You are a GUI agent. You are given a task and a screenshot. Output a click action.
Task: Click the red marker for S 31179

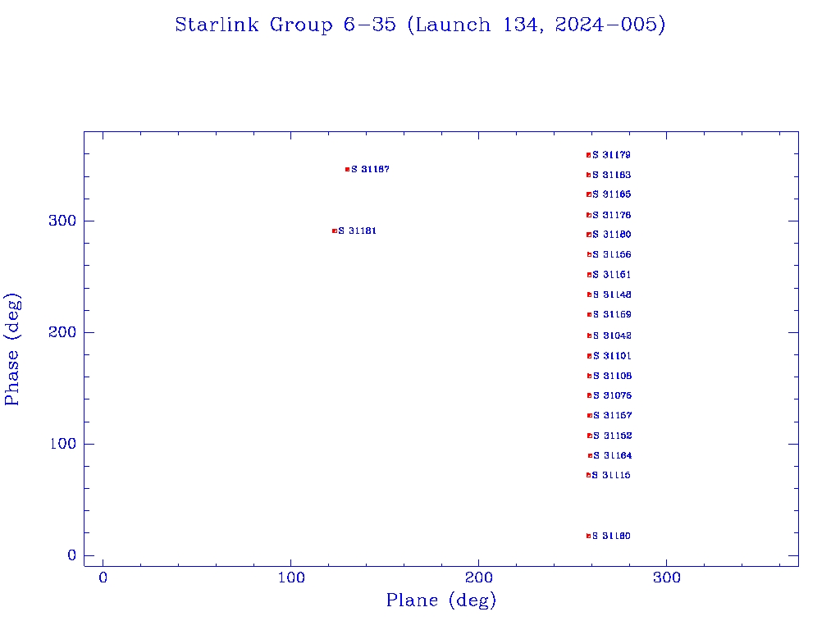click(x=588, y=155)
